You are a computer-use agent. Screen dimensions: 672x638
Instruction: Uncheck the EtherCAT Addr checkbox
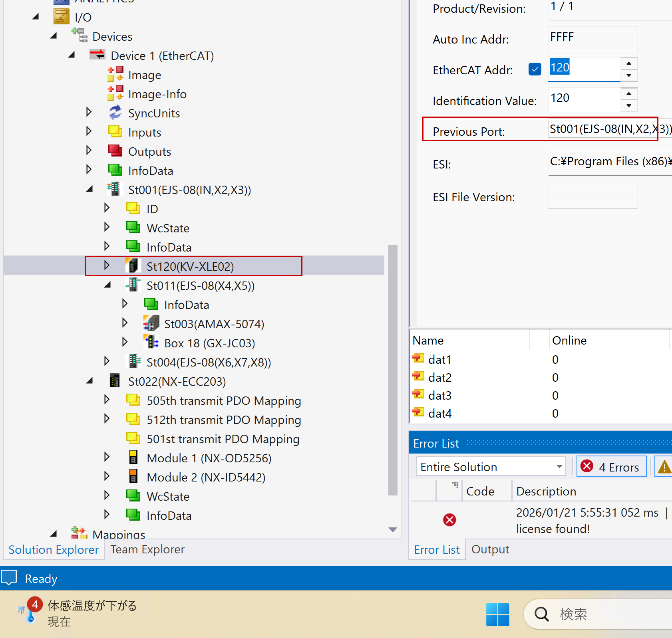tap(535, 69)
